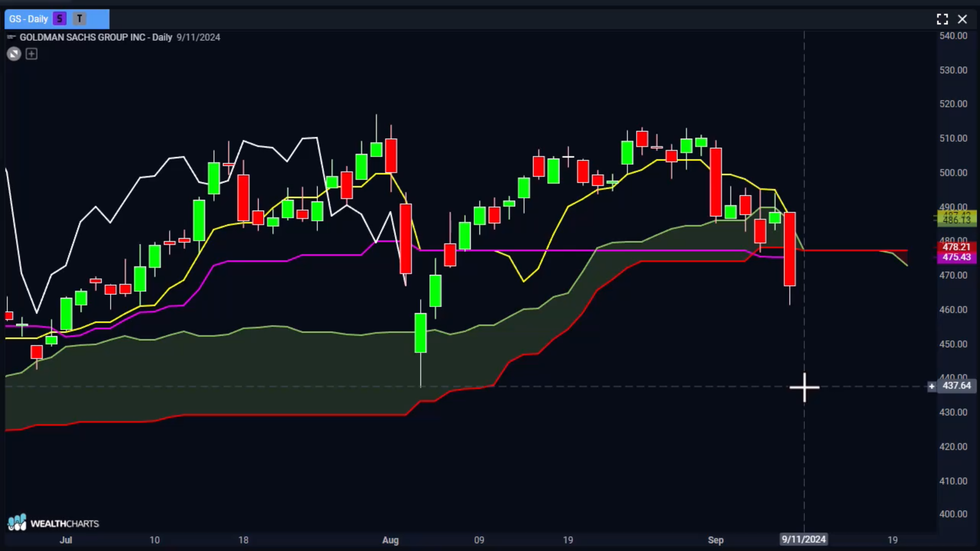Screen dimensions: 980x551
Task: Click the 09 date label on time axis
Action: pos(479,540)
